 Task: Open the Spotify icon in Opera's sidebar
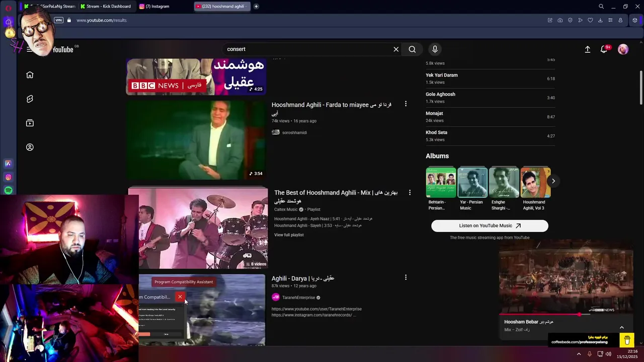pos(8,191)
